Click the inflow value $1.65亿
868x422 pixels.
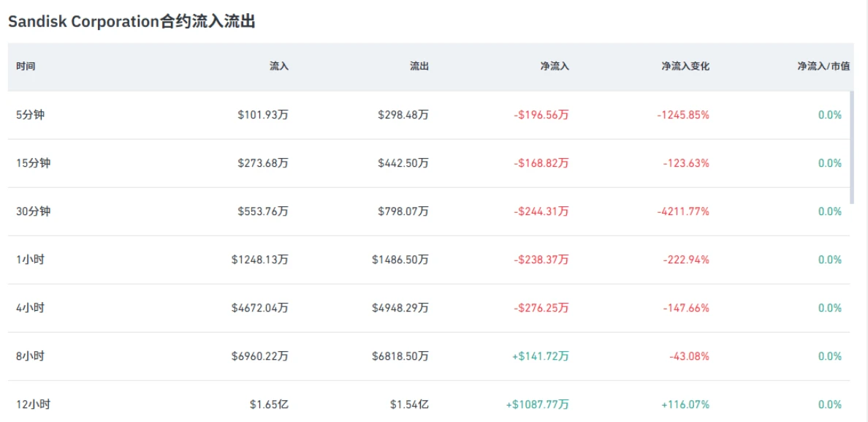point(269,404)
